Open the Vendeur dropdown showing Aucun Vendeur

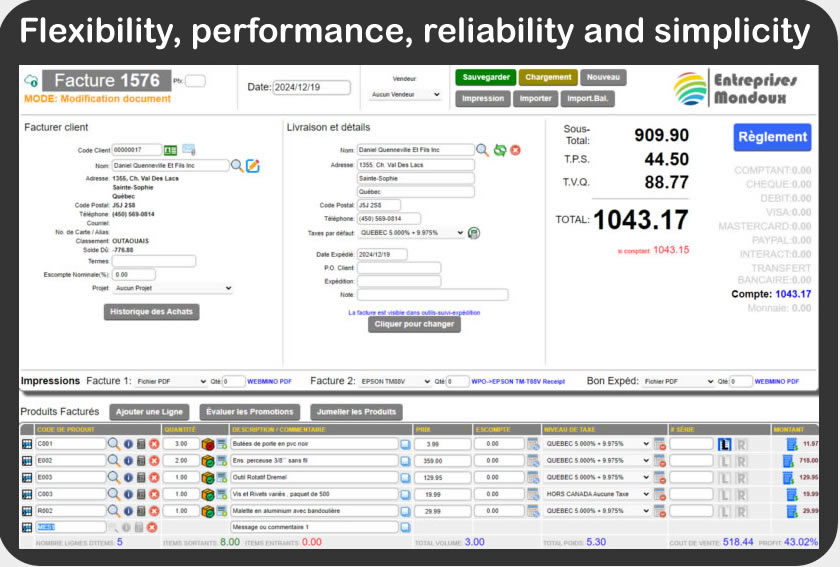405,95
